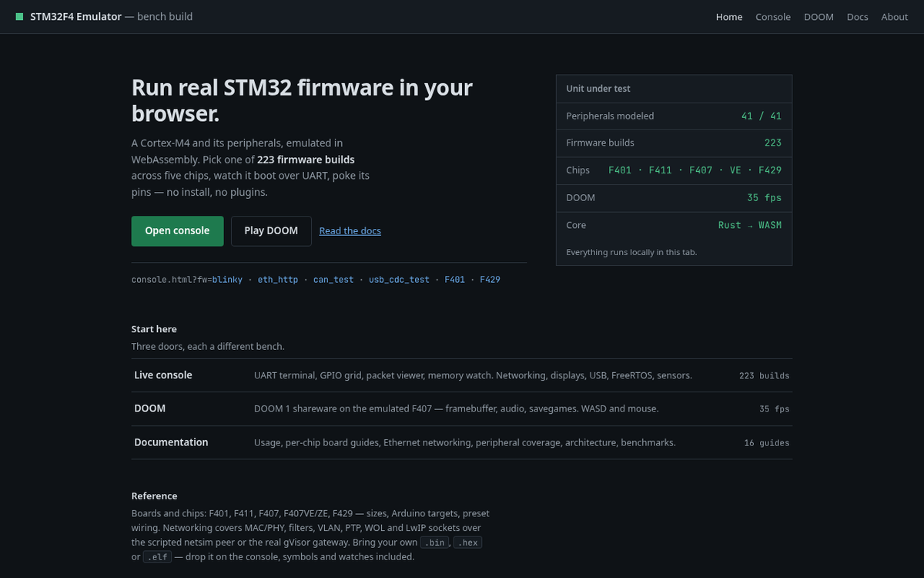Click the Live console description text
Image resolution: width=924 pixels, height=578 pixels.
click(473, 375)
